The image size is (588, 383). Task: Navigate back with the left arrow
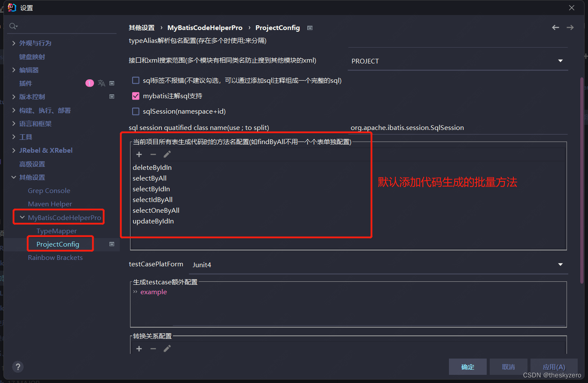tap(555, 27)
